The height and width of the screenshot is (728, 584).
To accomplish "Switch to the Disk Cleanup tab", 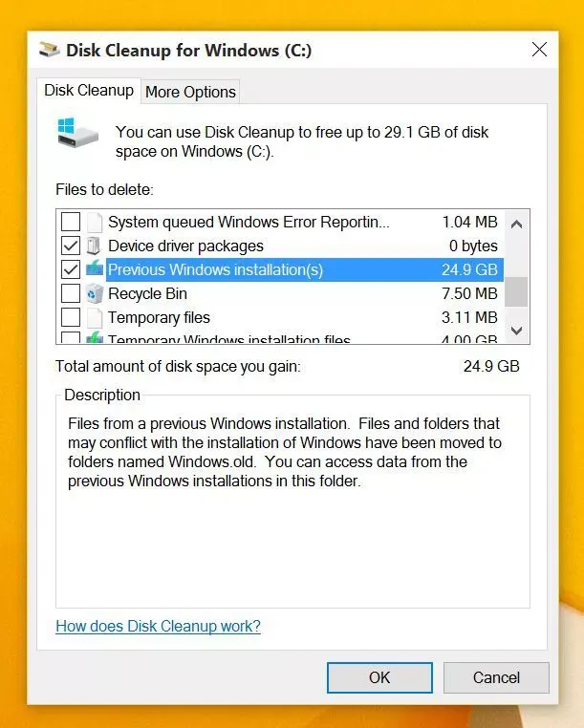I will click(89, 91).
